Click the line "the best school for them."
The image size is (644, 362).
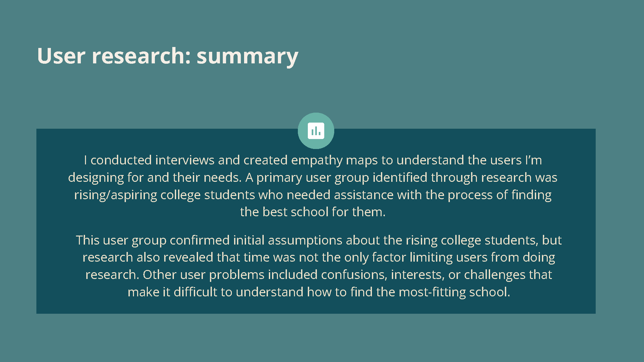(313, 212)
